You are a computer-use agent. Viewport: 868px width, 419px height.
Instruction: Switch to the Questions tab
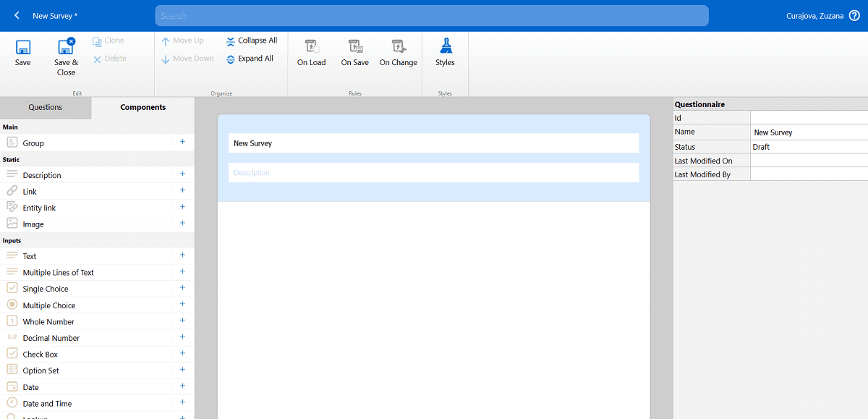(46, 108)
